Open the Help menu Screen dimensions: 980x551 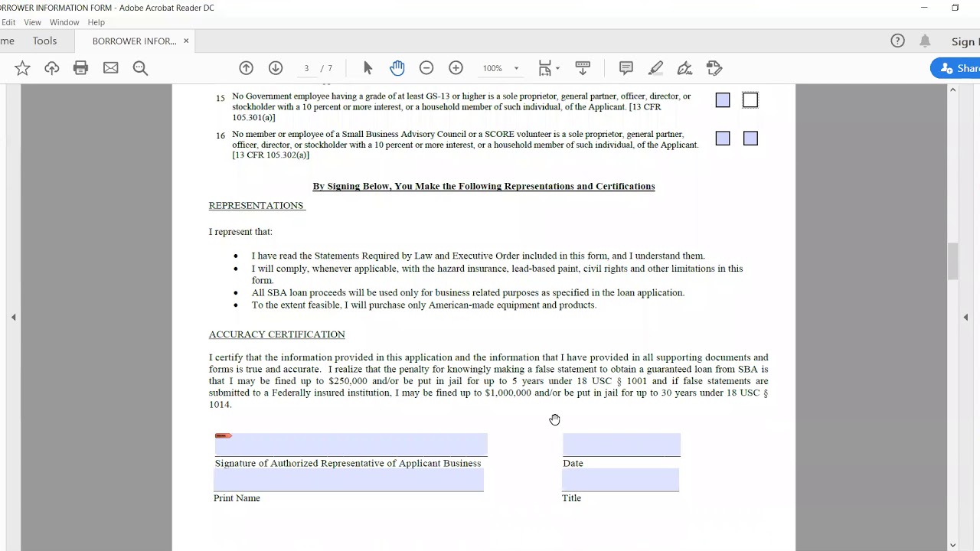click(x=96, y=22)
